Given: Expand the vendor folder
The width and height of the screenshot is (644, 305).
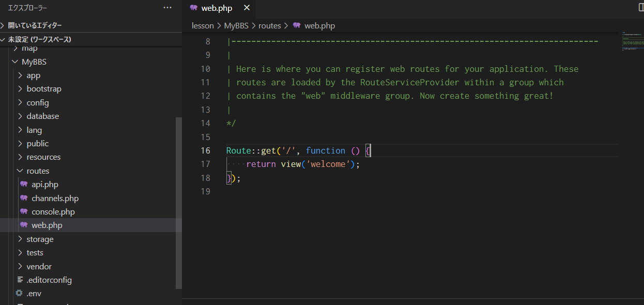Looking at the screenshot, I should pos(39,266).
